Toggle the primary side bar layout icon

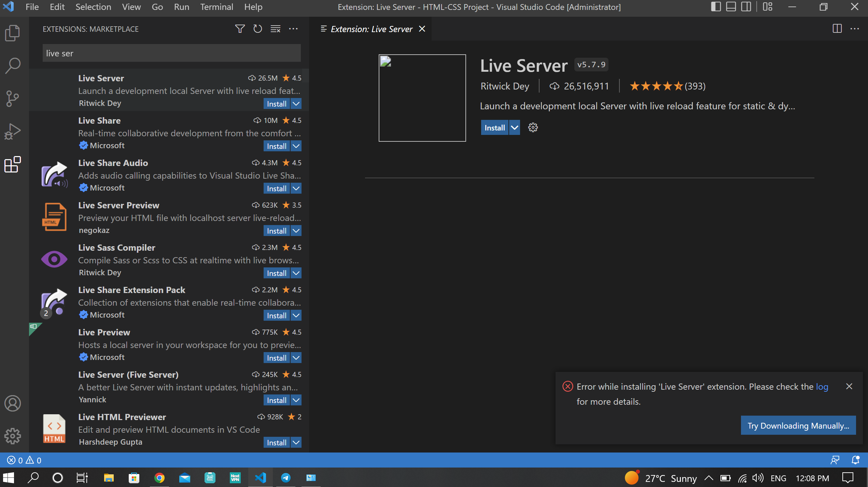pos(716,7)
